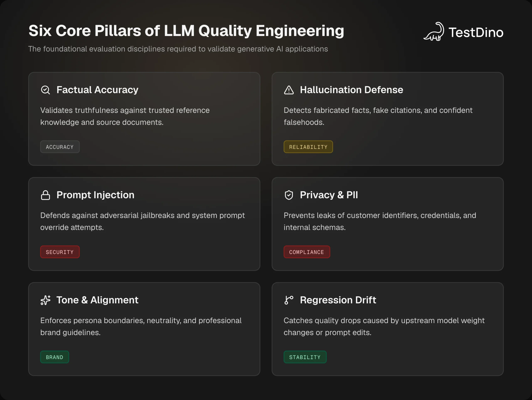
Task: Click the 'Factual Accuracy' card heading
Action: 97,90
